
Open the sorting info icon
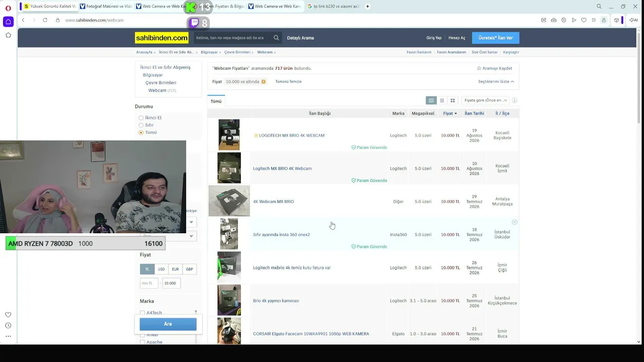tap(514, 101)
